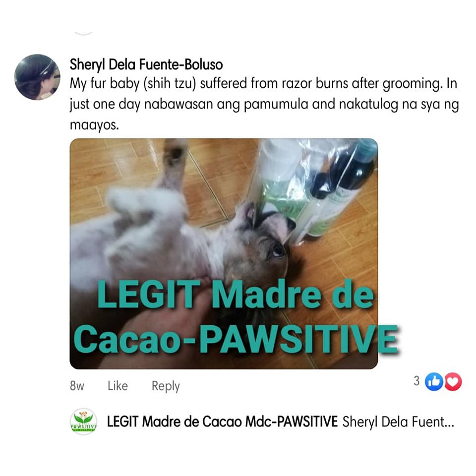Open the PAWSITIVE page logo avatar

83,421
